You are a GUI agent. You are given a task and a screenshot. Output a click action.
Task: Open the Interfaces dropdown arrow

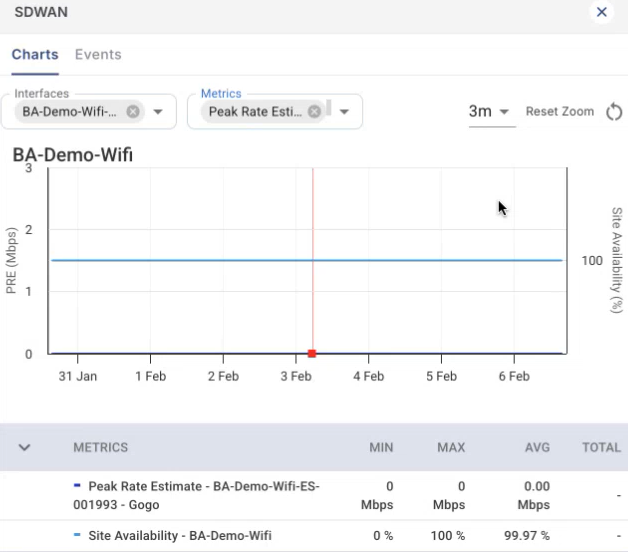click(x=158, y=111)
